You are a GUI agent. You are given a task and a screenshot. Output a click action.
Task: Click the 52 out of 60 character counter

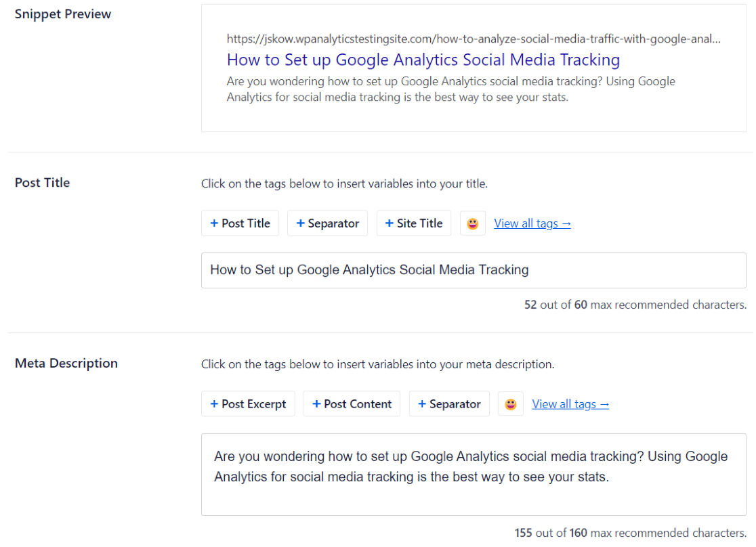[x=635, y=305]
